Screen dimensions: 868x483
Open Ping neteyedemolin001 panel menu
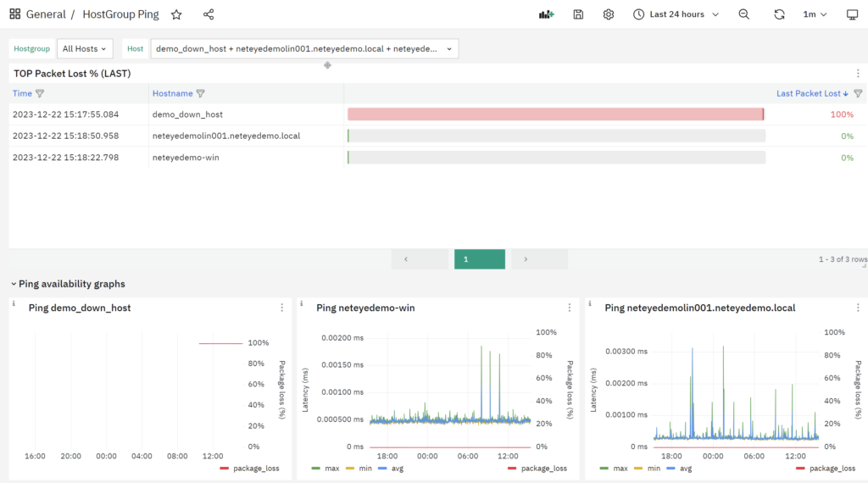pyautogui.click(x=858, y=308)
